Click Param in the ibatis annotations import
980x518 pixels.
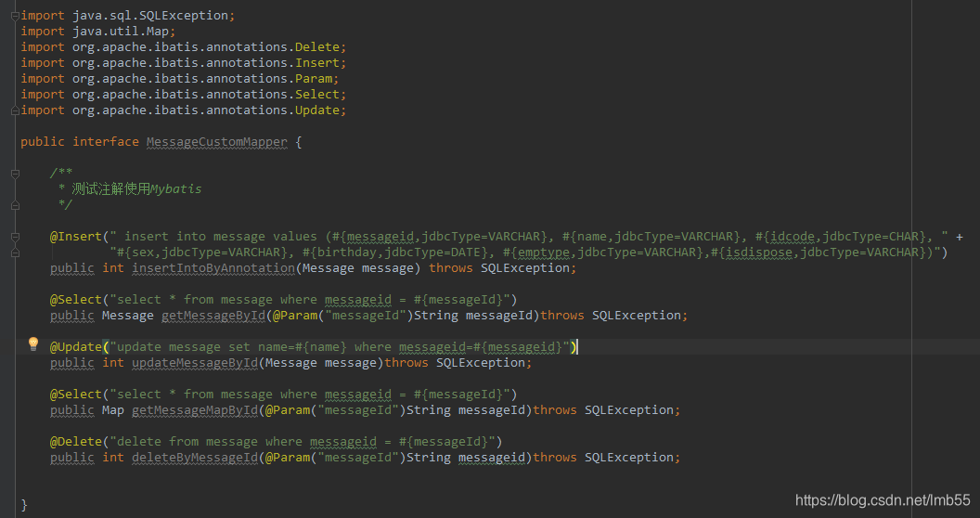coord(314,79)
